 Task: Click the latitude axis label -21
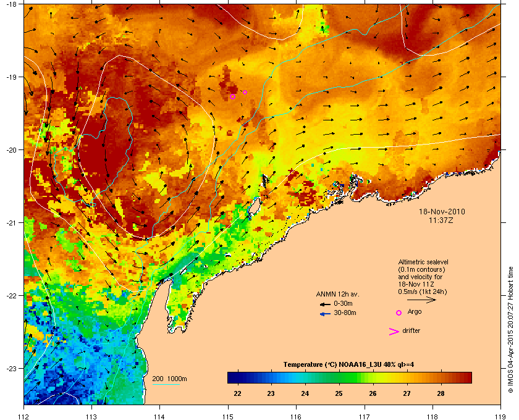coord(12,222)
